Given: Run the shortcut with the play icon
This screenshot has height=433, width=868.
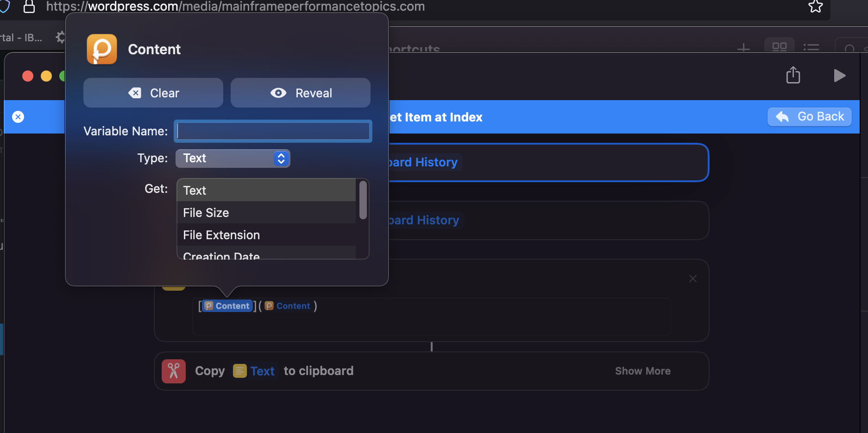Looking at the screenshot, I should 839,76.
